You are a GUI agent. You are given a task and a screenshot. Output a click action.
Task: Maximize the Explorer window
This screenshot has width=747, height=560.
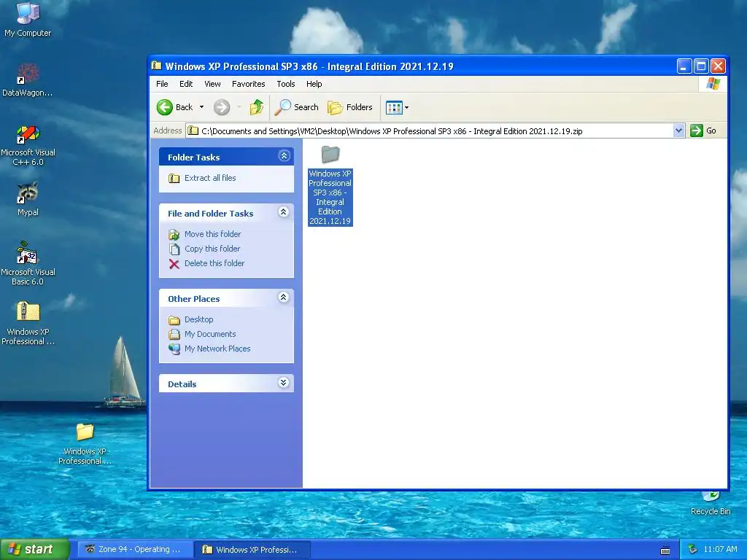(701, 66)
